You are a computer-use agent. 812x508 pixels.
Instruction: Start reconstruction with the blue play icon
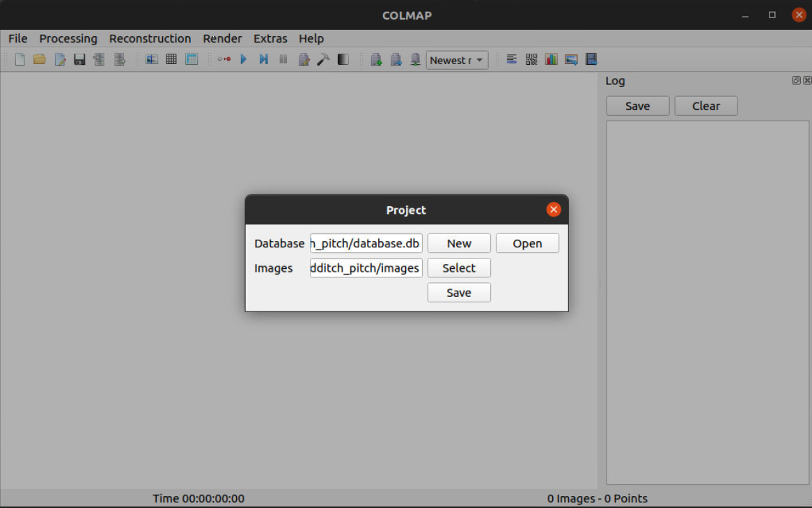244,60
